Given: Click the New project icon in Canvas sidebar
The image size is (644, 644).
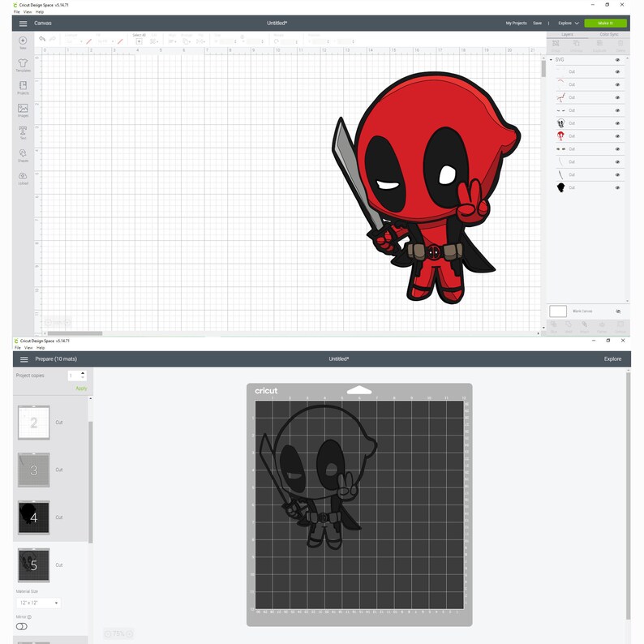Looking at the screenshot, I should 23,41.
